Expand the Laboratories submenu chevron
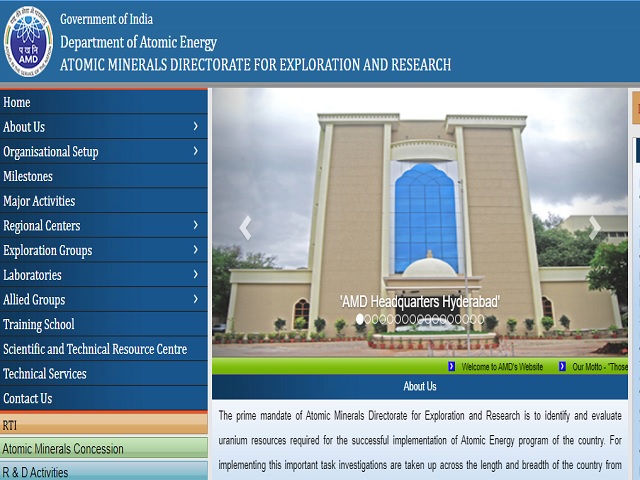Image resolution: width=640 pixels, height=480 pixels. click(196, 274)
